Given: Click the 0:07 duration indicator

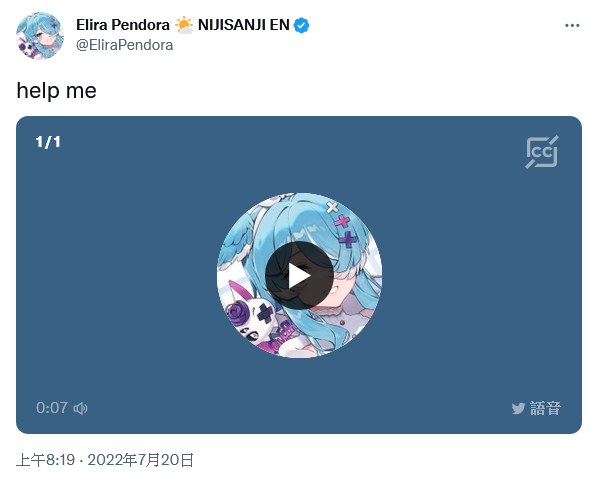Looking at the screenshot, I should (52, 408).
